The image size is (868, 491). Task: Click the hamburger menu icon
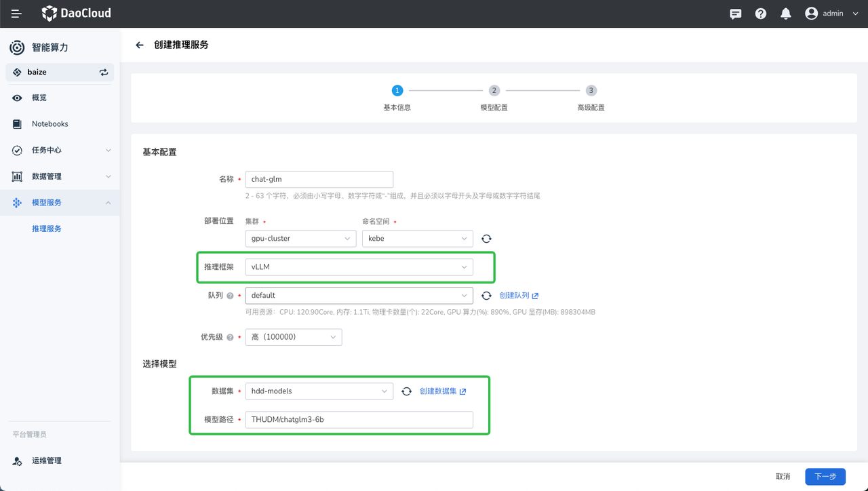(x=16, y=14)
